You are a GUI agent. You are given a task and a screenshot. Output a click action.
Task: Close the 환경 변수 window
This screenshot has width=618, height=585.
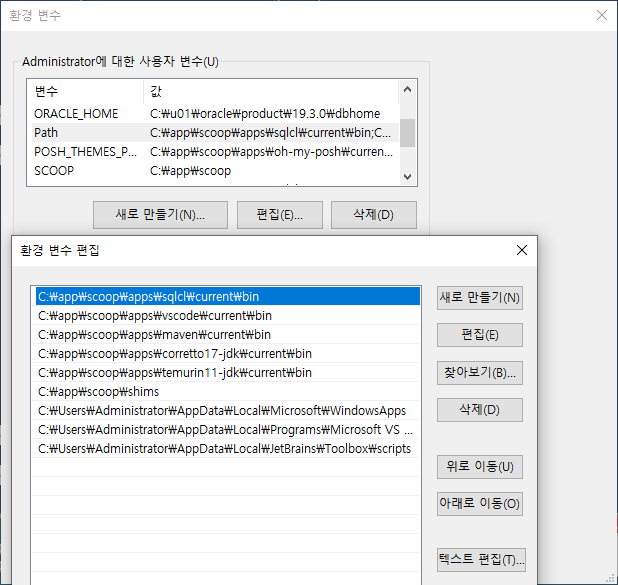coord(601,15)
